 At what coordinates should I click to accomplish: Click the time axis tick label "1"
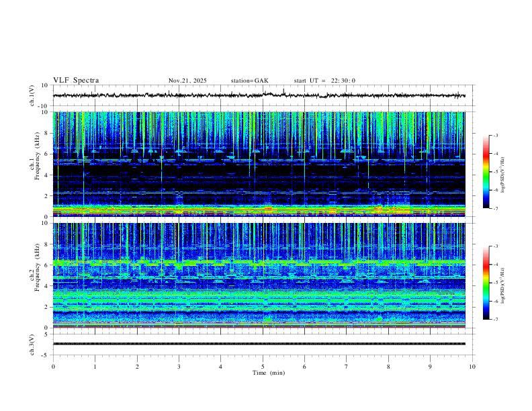(x=95, y=367)
